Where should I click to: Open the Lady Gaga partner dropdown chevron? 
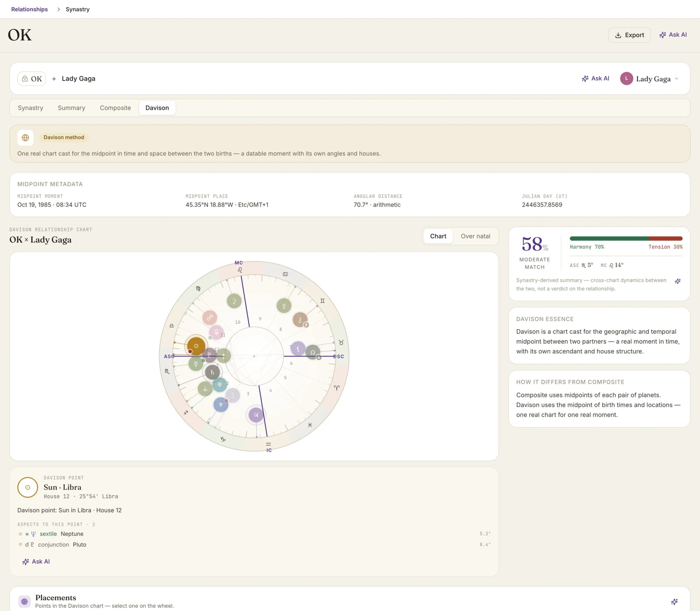point(677,78)
